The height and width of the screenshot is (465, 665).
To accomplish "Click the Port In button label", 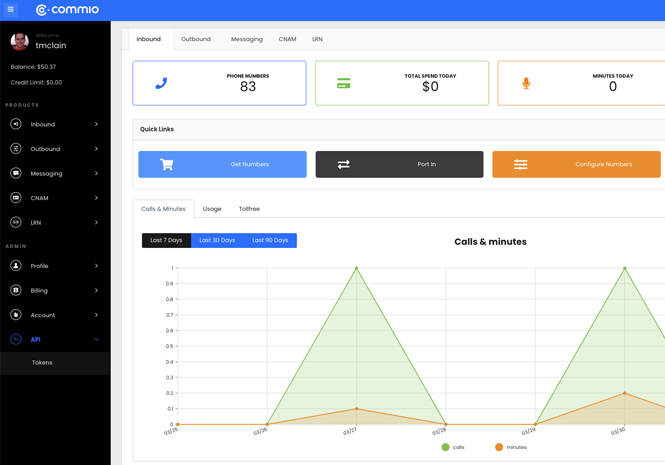I will [x=427, y=164].
